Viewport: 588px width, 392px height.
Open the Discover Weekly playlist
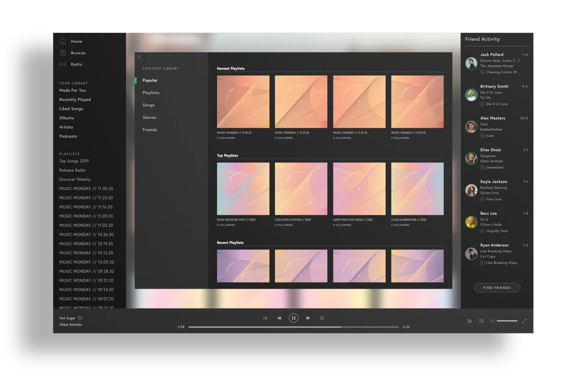coord(75,179)
